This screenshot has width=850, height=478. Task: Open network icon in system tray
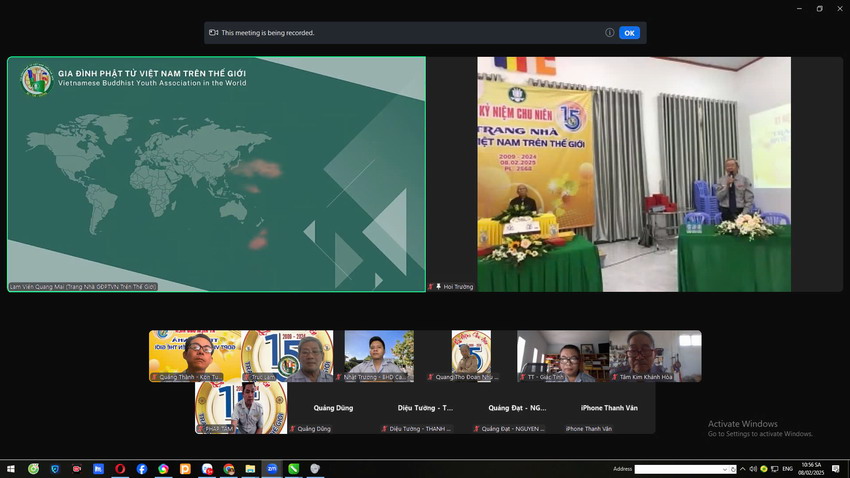tap(775, 469)
